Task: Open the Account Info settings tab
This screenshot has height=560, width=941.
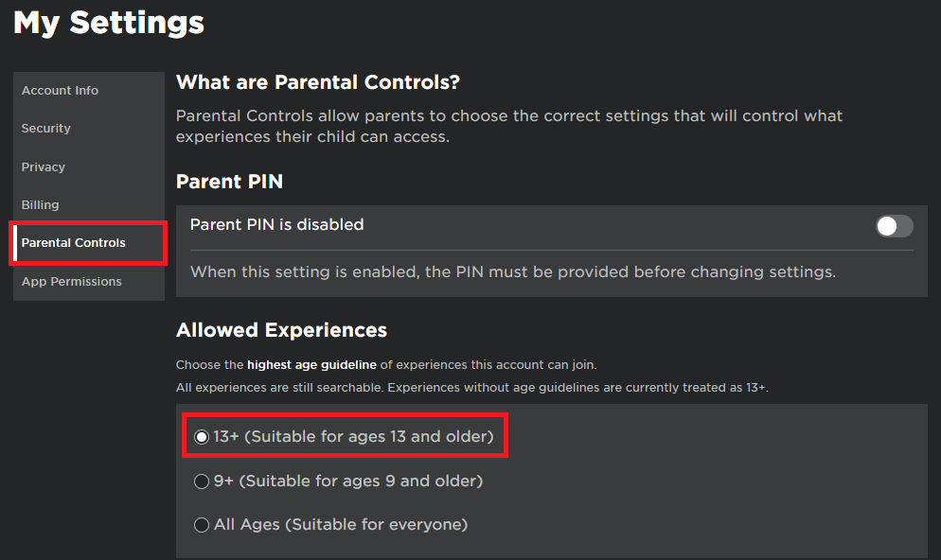Action: tap(60, 91)
